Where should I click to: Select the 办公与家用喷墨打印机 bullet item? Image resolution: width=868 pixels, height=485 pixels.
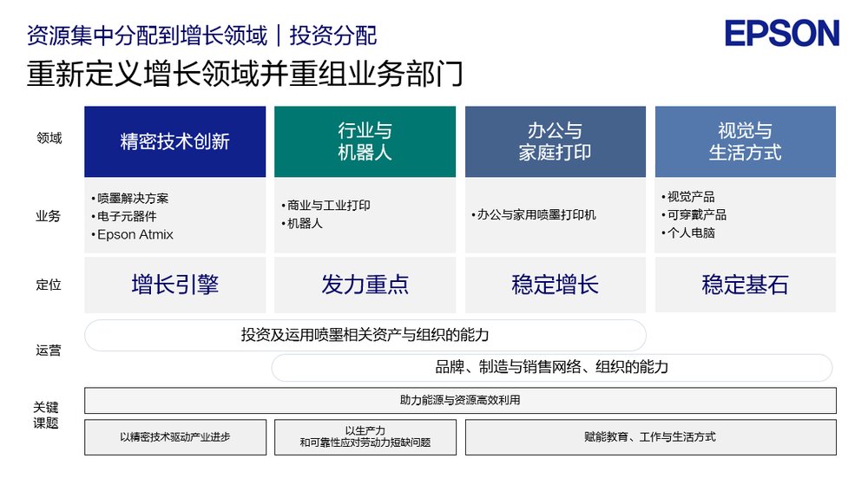click(536, 214)
